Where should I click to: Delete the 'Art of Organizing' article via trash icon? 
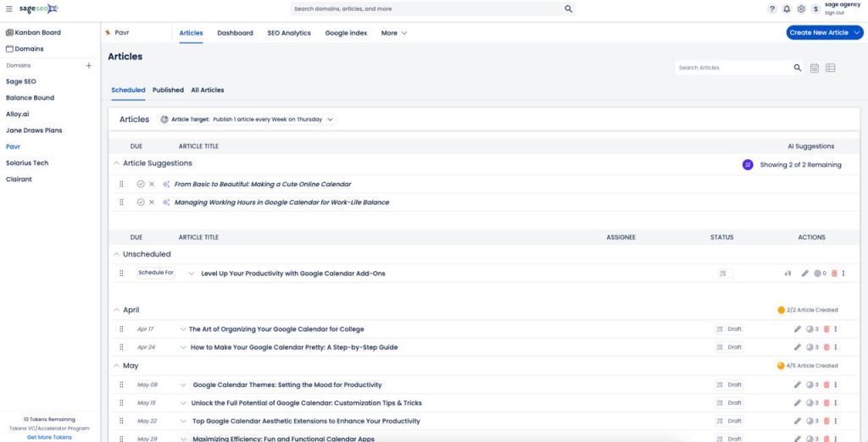click(x=826, y=329)
